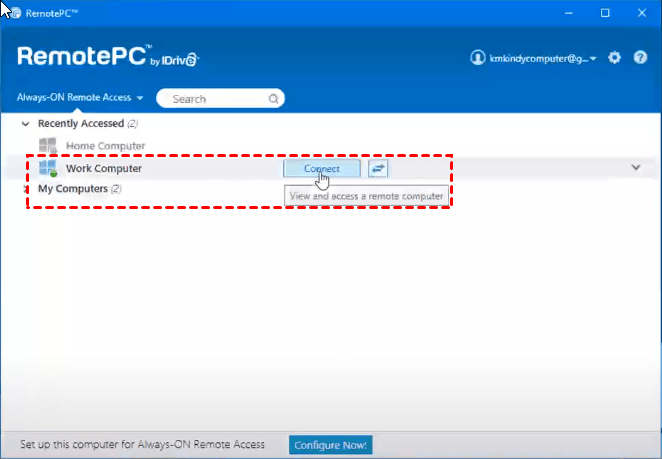The image size is (662, 459).
Task: Click the Recently Accessed heading text
Action: coord(81,123)
